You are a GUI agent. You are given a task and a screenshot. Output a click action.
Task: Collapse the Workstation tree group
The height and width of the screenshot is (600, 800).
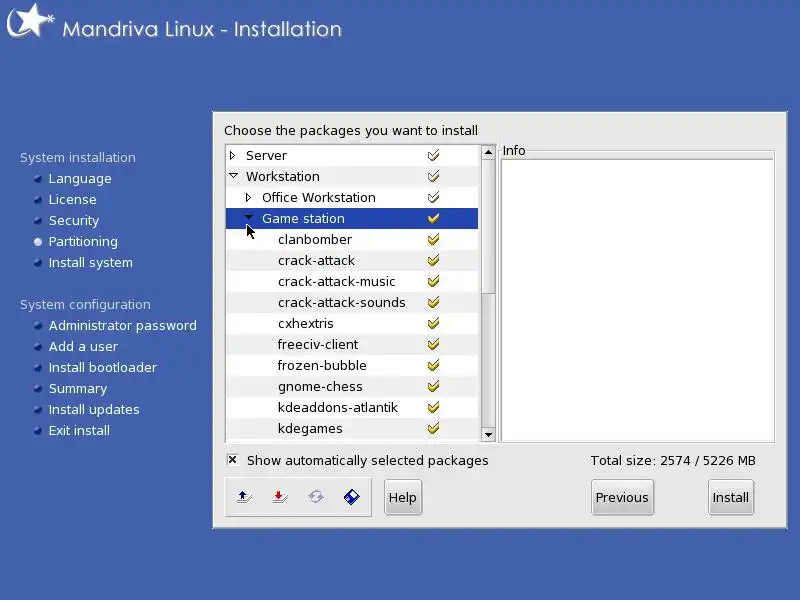[234, 176]
